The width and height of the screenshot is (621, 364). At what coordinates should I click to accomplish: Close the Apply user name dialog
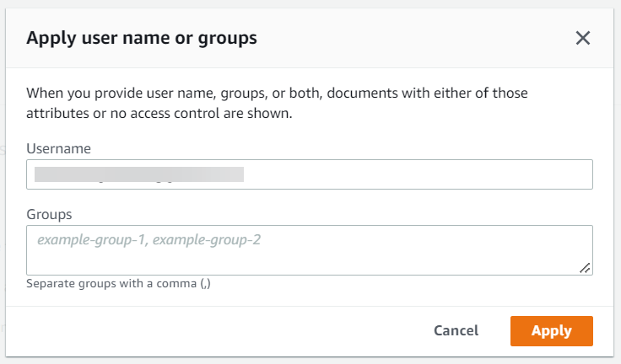pyautogui.click(x=582, y=38)
